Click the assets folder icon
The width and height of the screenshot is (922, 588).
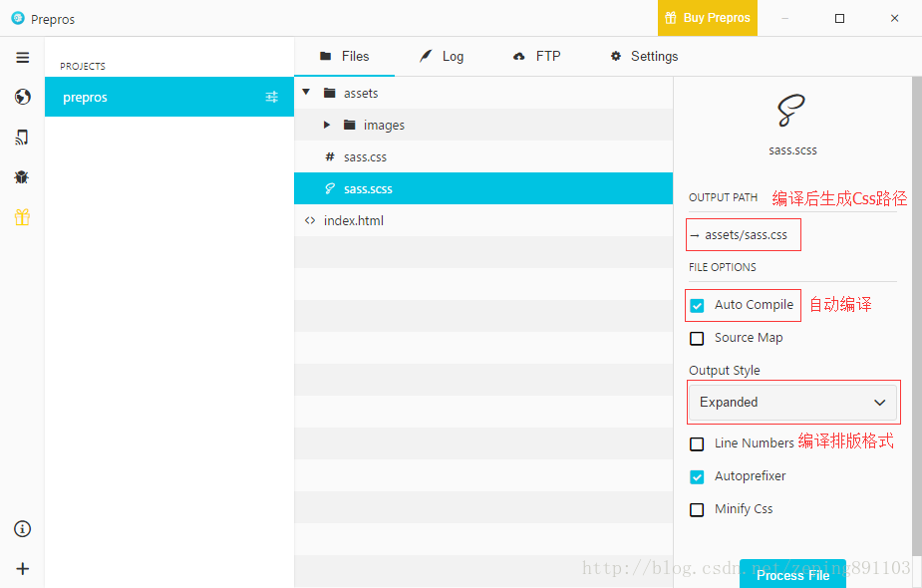click(x=329, y=93)
